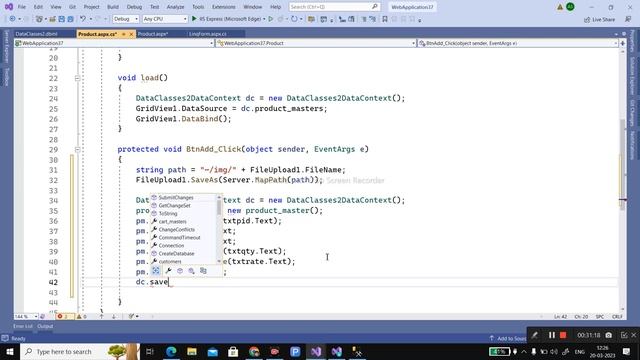Screen dimensions: 640x360
Task: Toggle IntelliSense expand-filter icon
Action: 156,271
